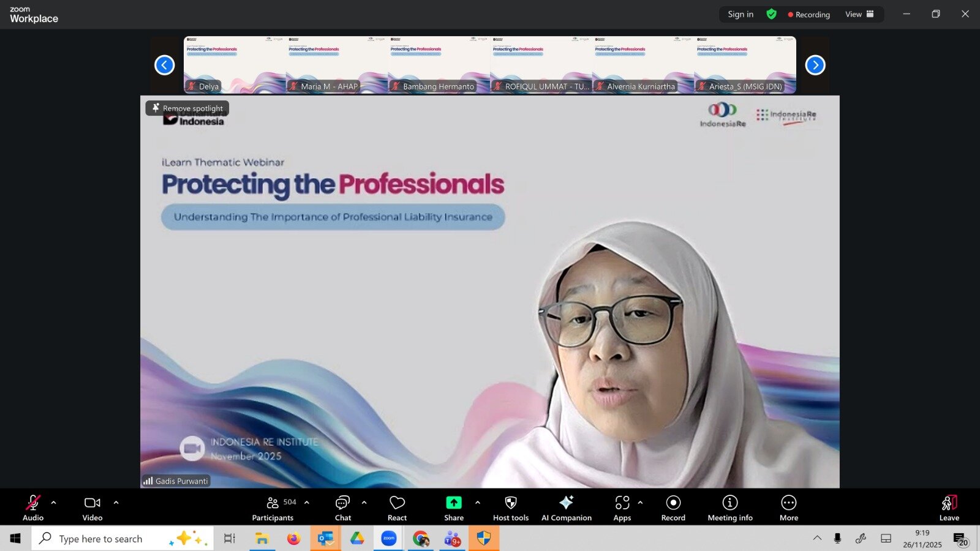Toggle the Video camera on or off
980x551 pixels.
(92, 508)
